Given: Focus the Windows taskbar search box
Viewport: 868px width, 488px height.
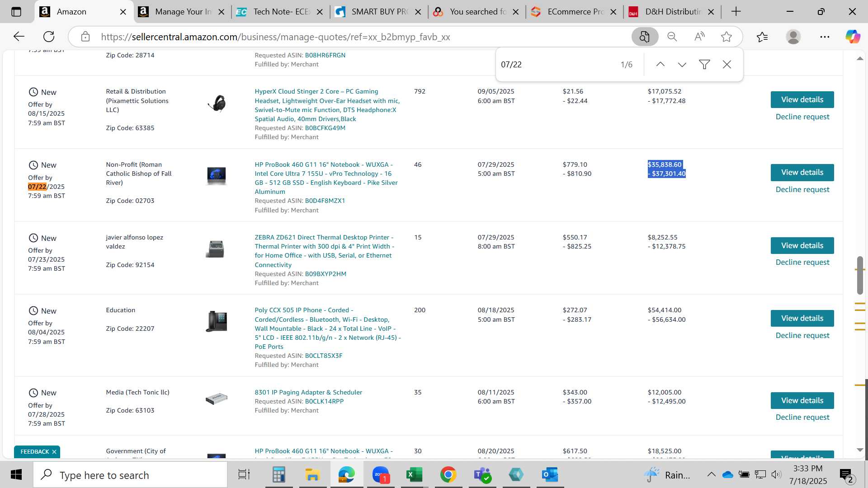Looking at the screenshot, I should coord(130,475).
